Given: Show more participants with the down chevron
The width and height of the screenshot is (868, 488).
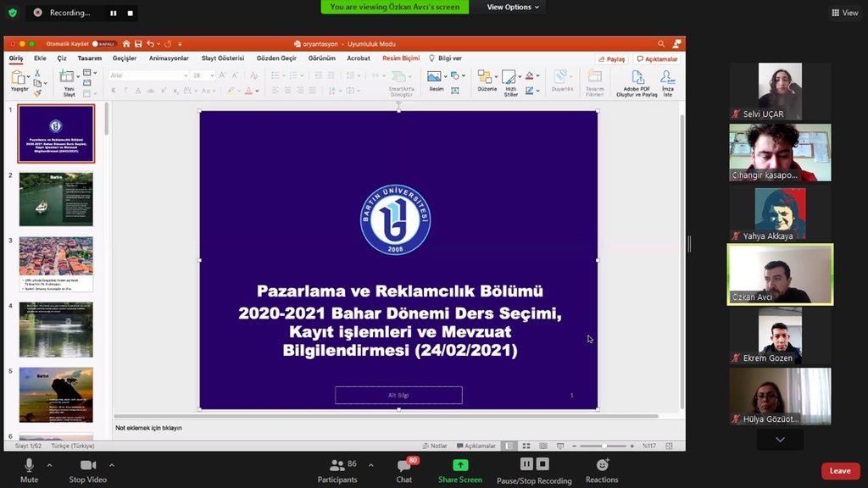Looking at the screenshot, I should pyautogui.click(x=780, y=440).
